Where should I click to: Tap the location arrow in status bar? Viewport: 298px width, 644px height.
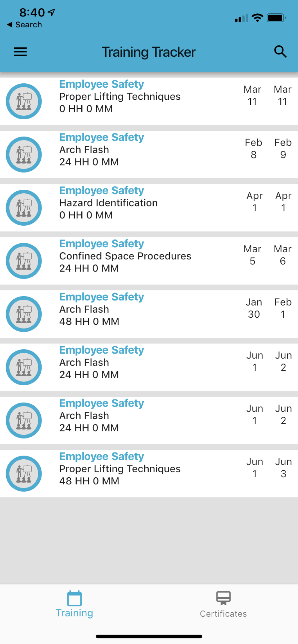[51, 12]
